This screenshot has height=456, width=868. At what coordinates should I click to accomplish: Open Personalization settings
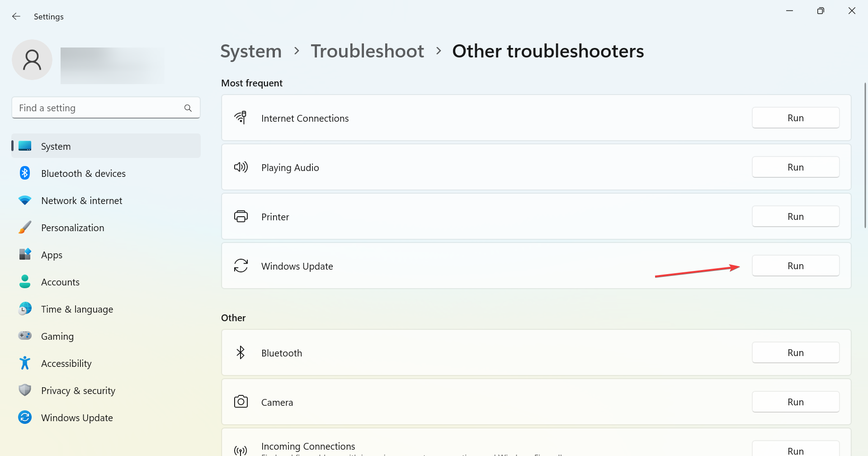pyautogui.click(x=106, y=228)
